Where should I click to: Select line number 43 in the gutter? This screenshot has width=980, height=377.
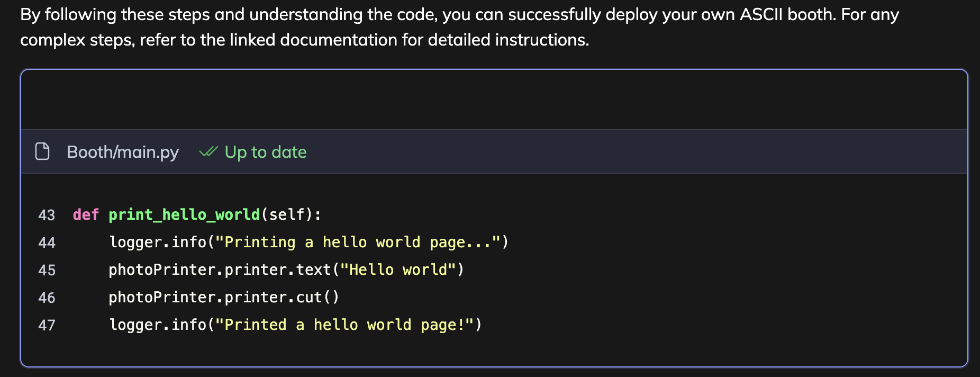coord(47,215)
